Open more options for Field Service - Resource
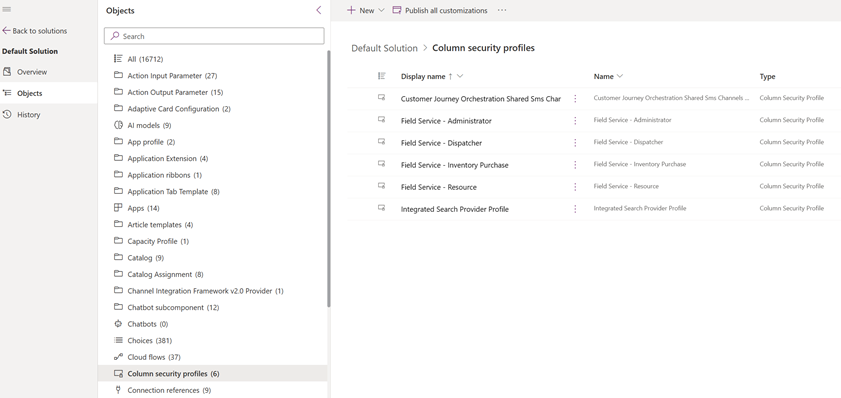Viewport: 841px width, 398px height. [x=575, y=187]
